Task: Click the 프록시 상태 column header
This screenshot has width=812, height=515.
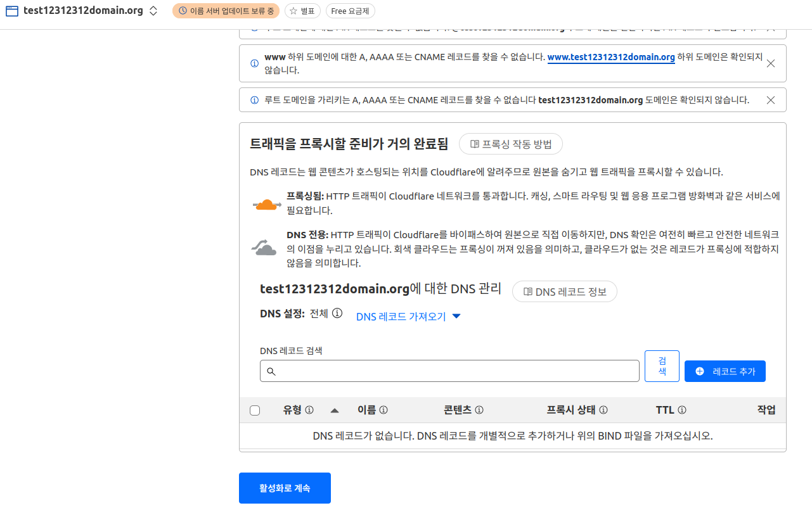Action: (571, 410)
